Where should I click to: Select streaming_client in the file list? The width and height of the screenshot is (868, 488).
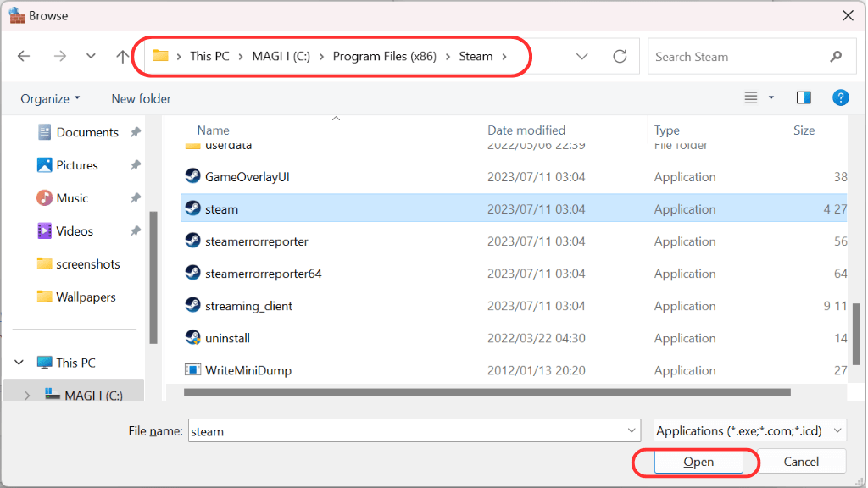tap(248, 306)
